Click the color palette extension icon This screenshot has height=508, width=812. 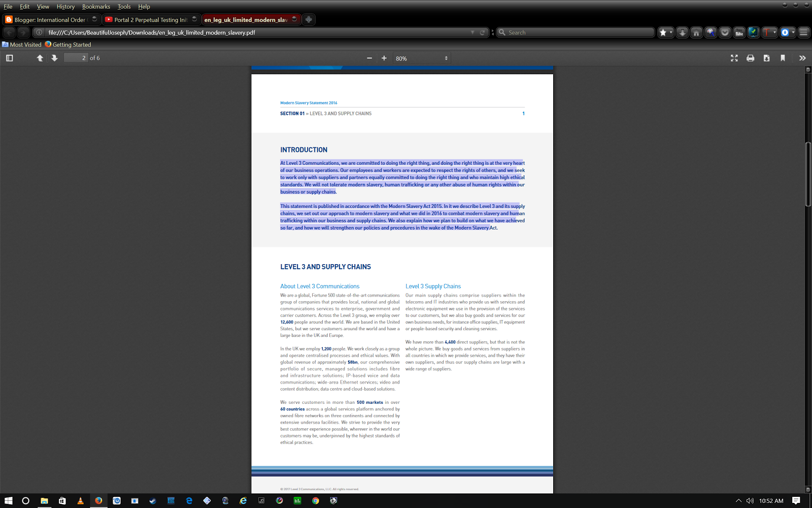[711, 33]
